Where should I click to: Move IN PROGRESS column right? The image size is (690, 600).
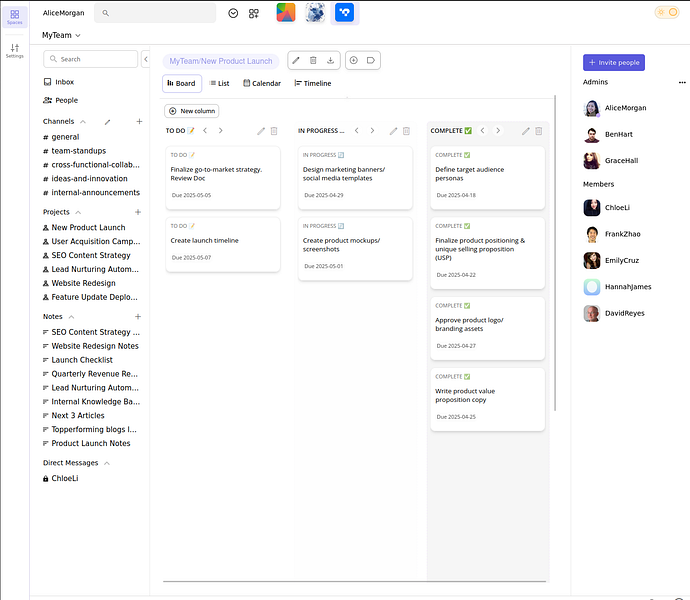click(x=372, y=130)
